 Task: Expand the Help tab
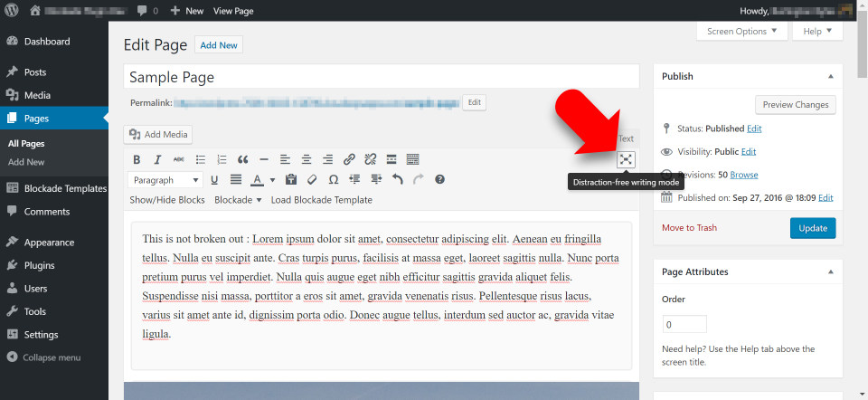click(x=817, y=32)
